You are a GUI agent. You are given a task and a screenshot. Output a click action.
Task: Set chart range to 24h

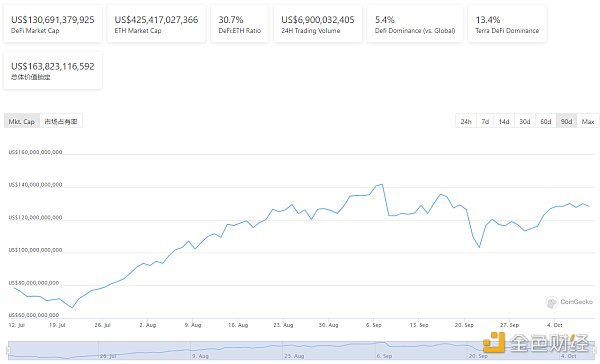click(466, 121)
